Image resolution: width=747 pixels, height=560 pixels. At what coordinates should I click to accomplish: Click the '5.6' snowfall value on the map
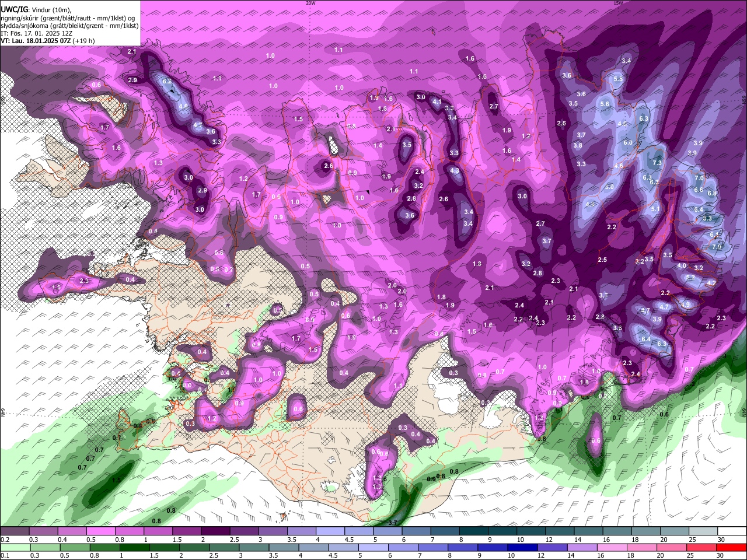(605, 104)
